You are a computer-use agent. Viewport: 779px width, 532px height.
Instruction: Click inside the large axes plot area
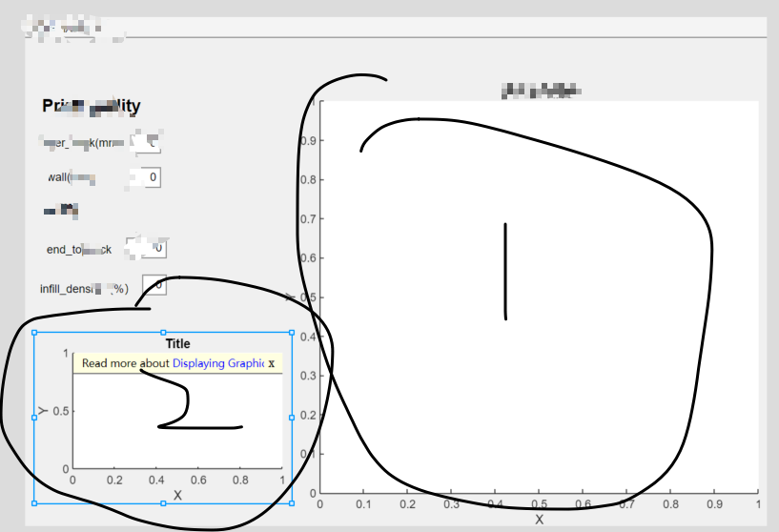pos(539,297)
